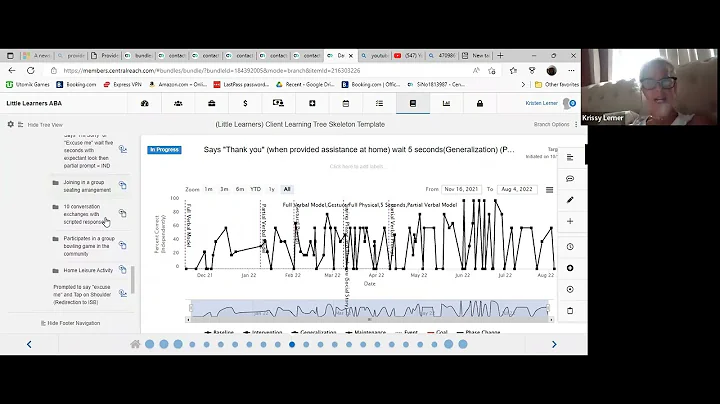This screenshot has width=720, height=404.
Task: Click the To date field Aug 4, 2022
Action: (x=517, y=189)
